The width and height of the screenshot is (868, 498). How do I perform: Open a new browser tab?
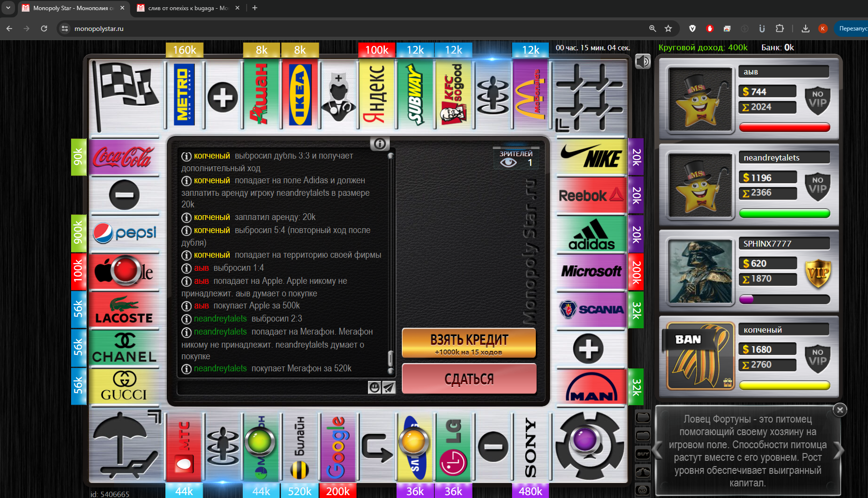(x=255, y=8)
